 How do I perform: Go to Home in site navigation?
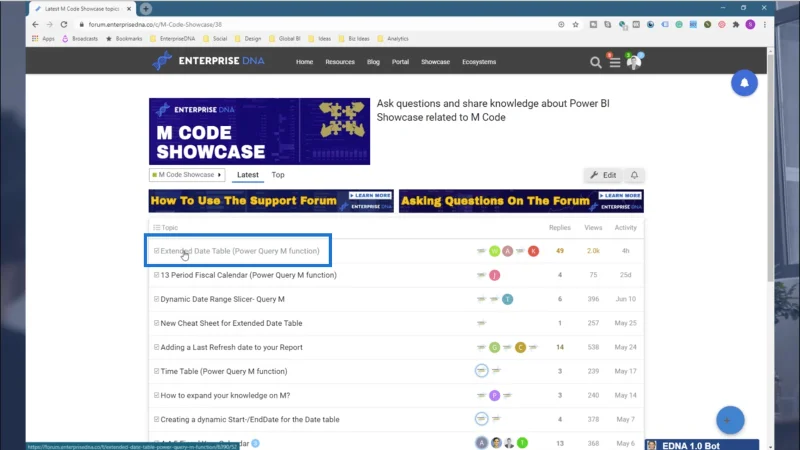(x=304, y=62)
